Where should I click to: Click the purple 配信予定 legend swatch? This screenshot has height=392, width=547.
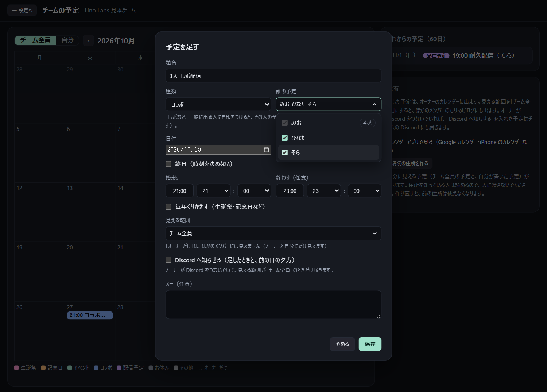[119, 368]
